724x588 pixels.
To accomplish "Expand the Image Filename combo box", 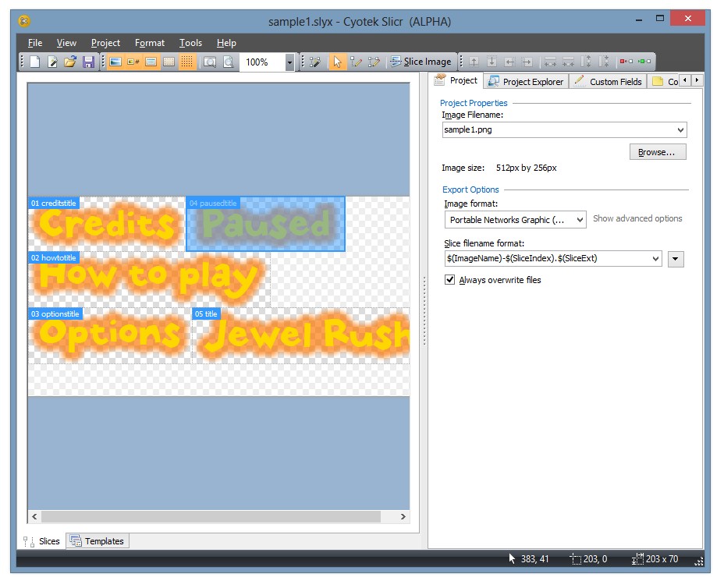I will coord(680,130).
